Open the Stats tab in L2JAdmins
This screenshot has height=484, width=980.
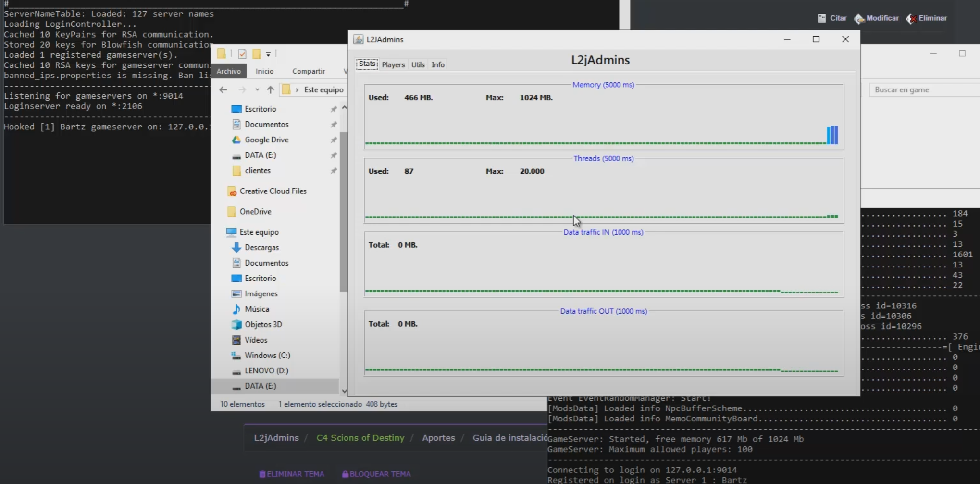(x=367, y=64)
